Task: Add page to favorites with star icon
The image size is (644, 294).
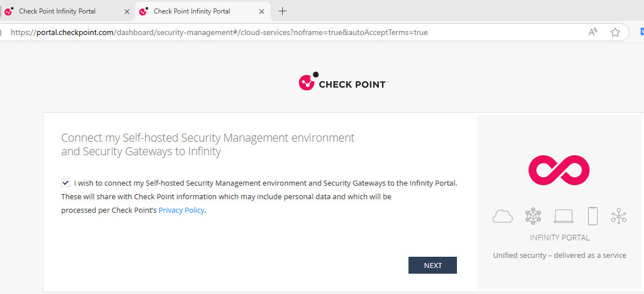Action: click(x=615, y=32)
